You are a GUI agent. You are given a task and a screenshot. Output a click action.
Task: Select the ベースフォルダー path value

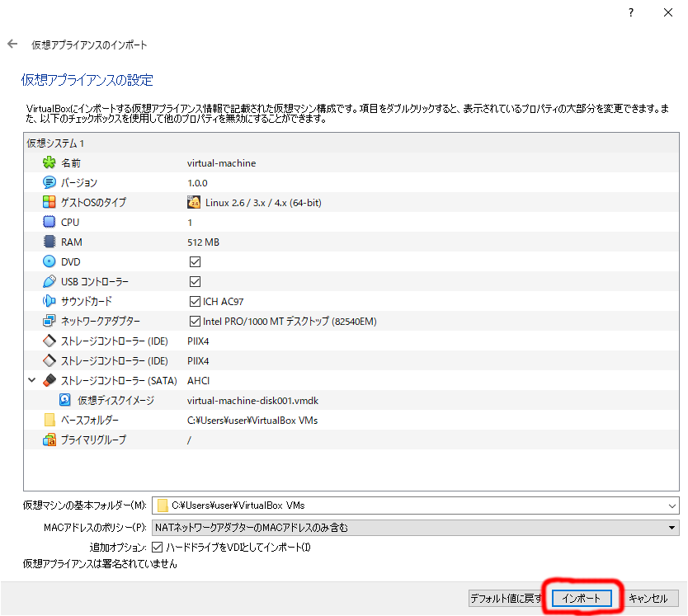click(252, 421)
